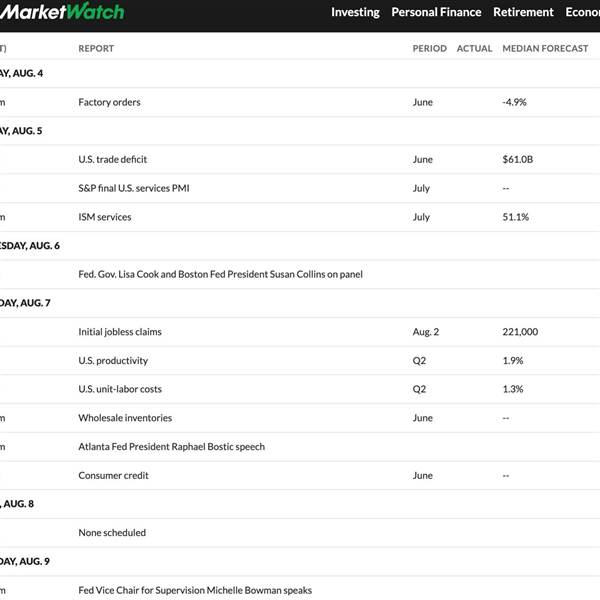
Task: Click the Raphael Bostic speech entry
Action: [x=171, y=447]
